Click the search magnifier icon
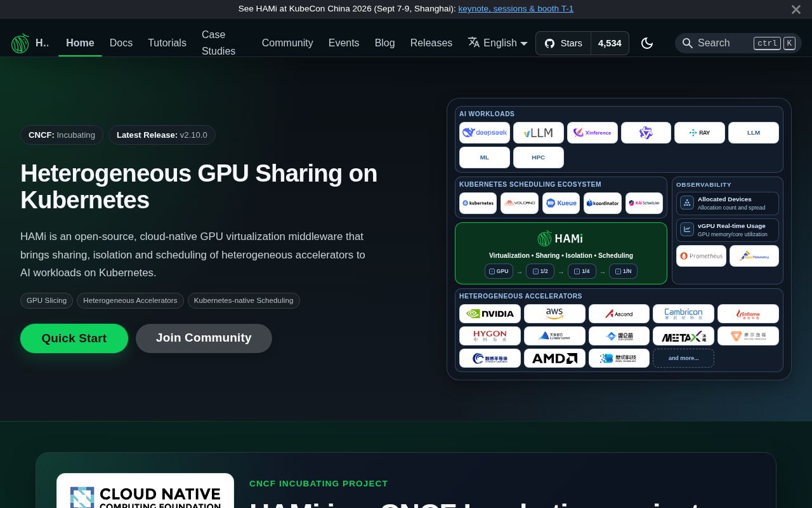The width and height of the screenshot is (812, 508). tap(687, 43)
